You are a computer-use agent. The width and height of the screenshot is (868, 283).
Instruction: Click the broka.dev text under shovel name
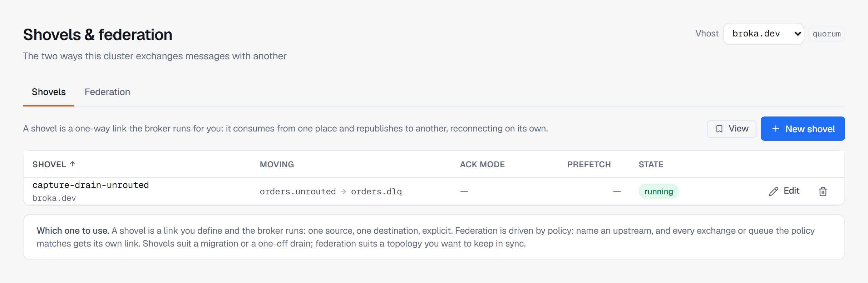(x=54, y=198)
